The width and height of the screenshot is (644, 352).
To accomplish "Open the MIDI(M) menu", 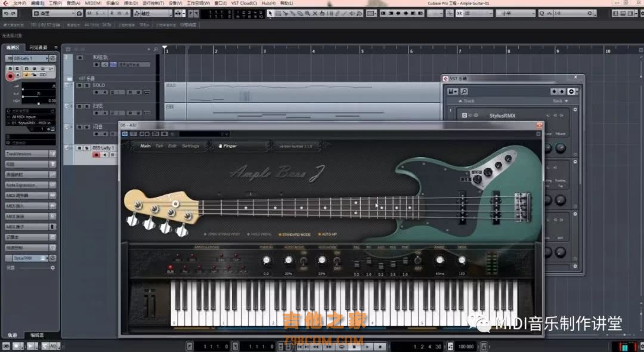I will 93,3.
